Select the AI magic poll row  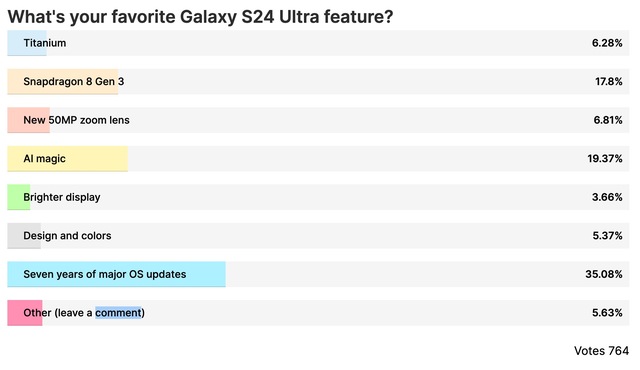[x=318, y=159]
